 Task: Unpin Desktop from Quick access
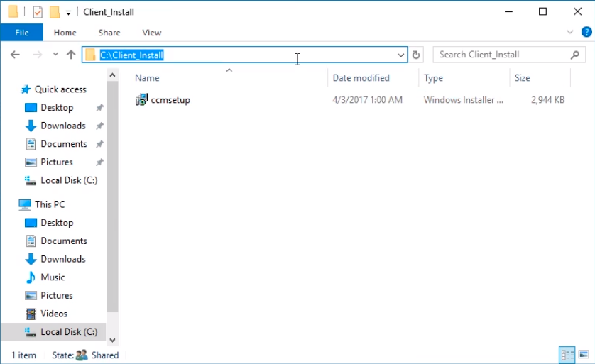coord(100,108)
